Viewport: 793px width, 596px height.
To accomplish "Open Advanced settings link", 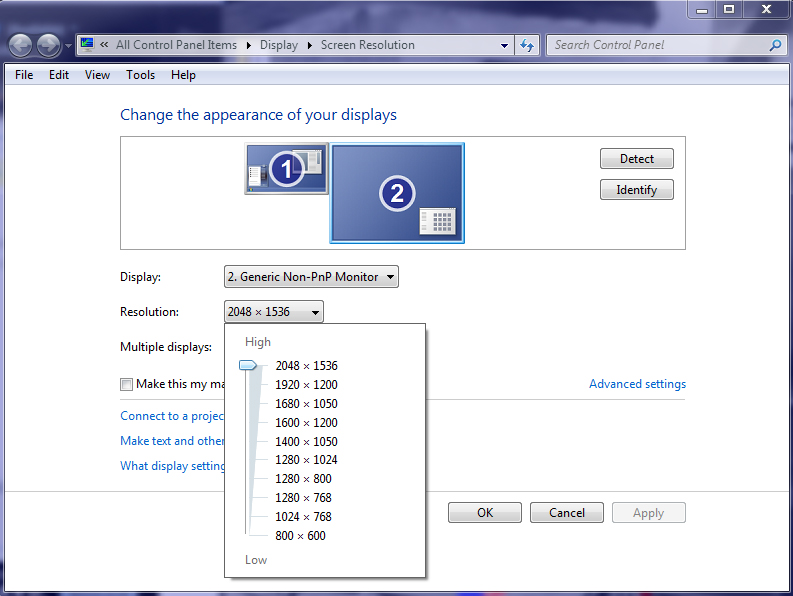I will pos(637,384).
